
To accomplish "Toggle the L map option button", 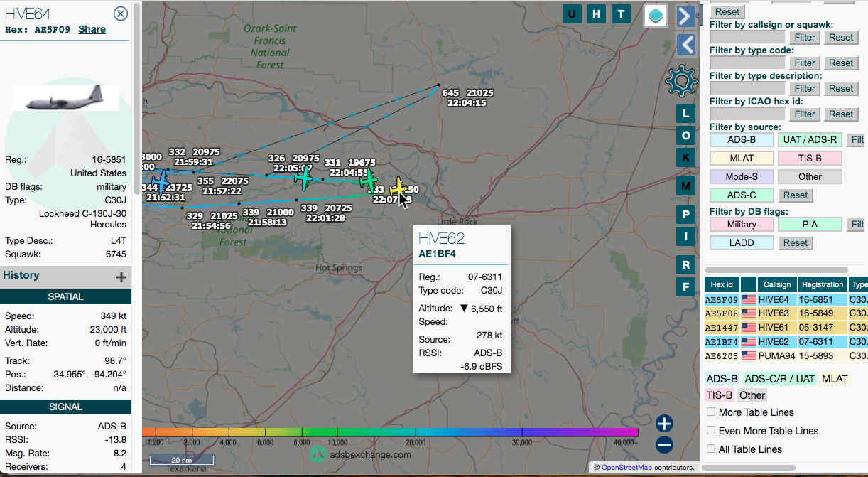I will click(685, 114).
